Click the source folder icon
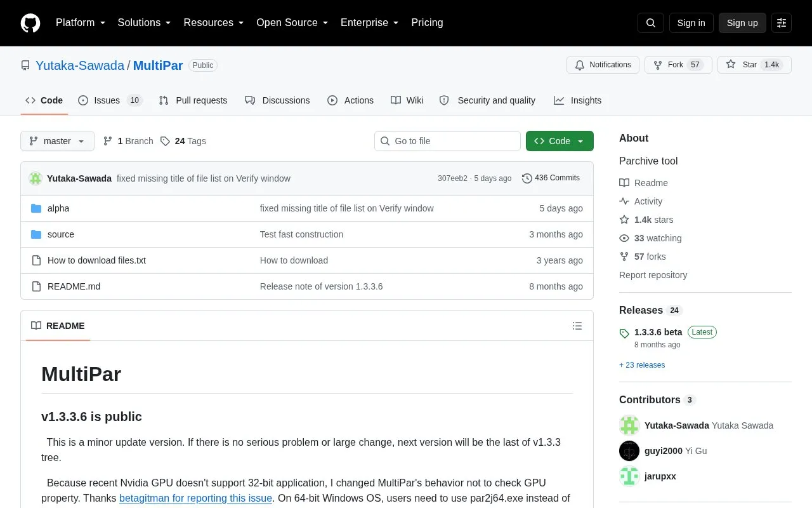Screen dimensions: 812x508 tap(36, 234)
